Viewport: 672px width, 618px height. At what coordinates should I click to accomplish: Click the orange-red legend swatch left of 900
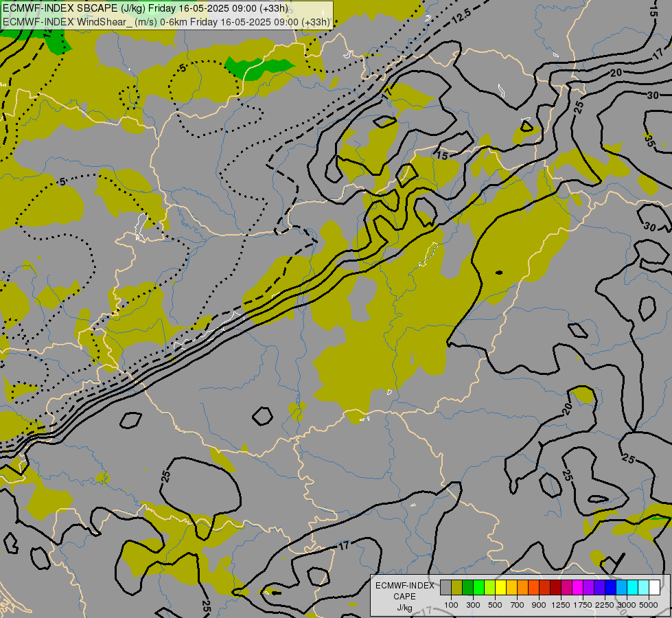(x=533, y=587)
